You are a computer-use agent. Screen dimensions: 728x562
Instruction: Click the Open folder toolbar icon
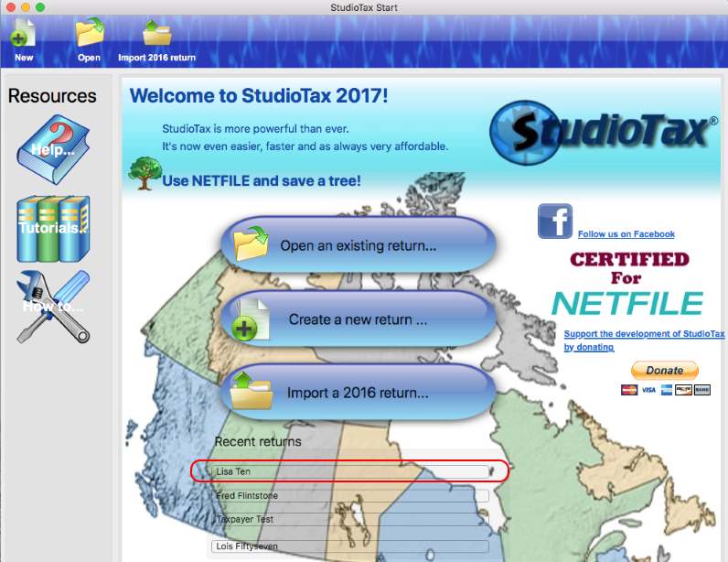click(x=89, y=36)
